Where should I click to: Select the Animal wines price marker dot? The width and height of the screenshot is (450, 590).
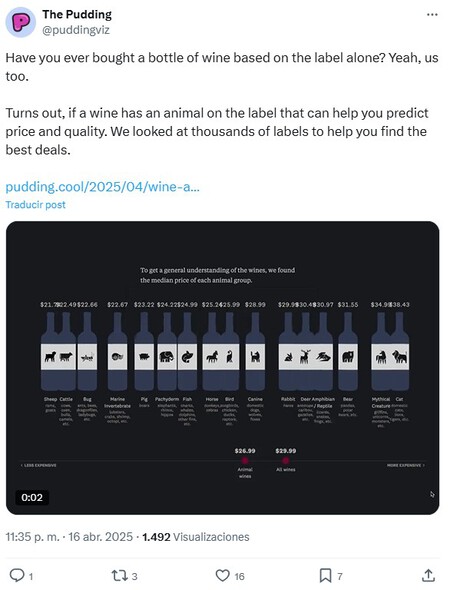click(245, 460)
